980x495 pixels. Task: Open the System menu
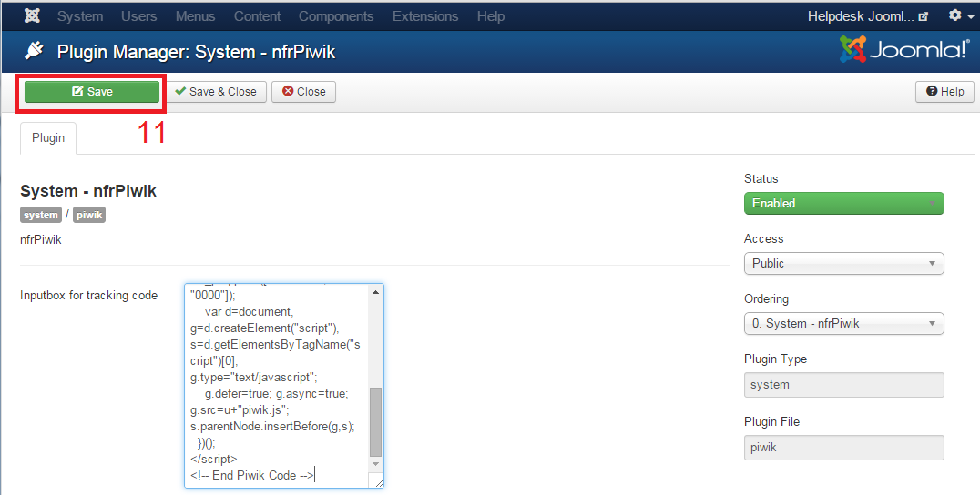tap(80, 16)
